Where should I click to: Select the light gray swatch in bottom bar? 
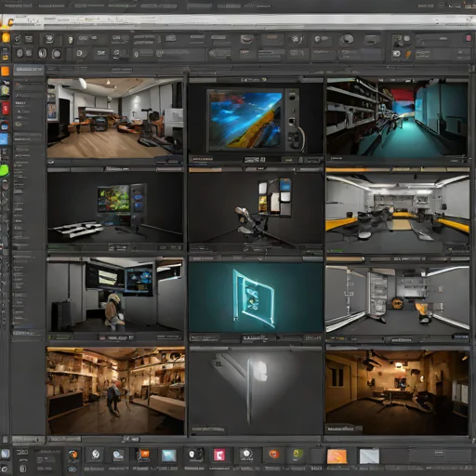[369, 456]
